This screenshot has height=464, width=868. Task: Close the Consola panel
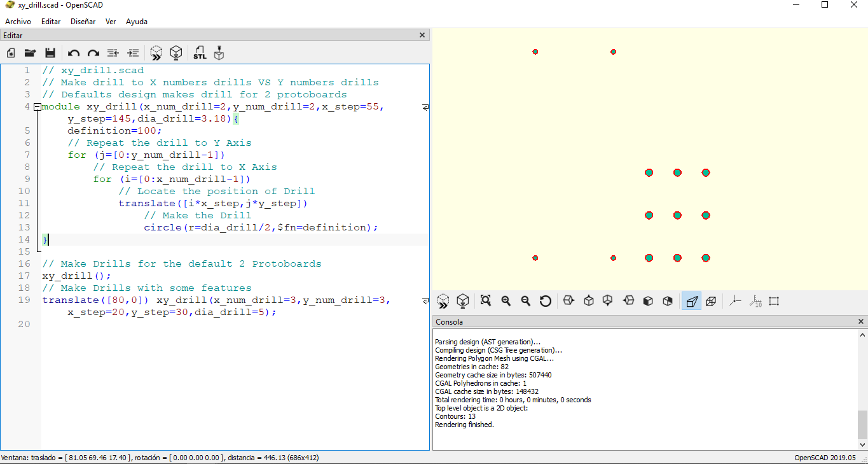tap(861, 322)
